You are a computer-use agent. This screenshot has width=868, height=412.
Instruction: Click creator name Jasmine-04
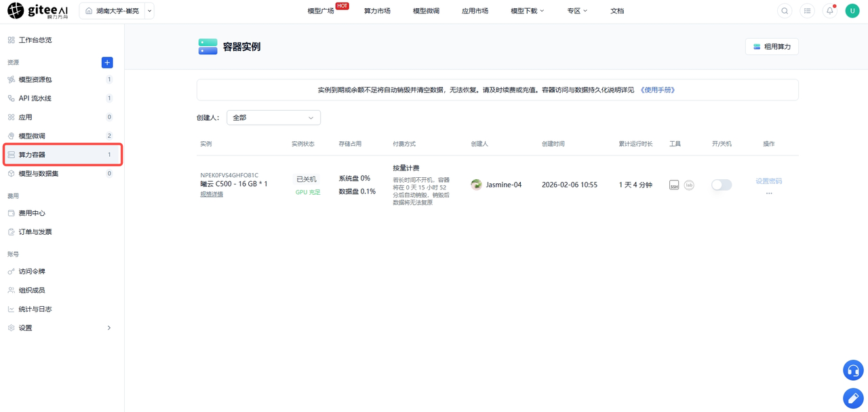[504, 185]
